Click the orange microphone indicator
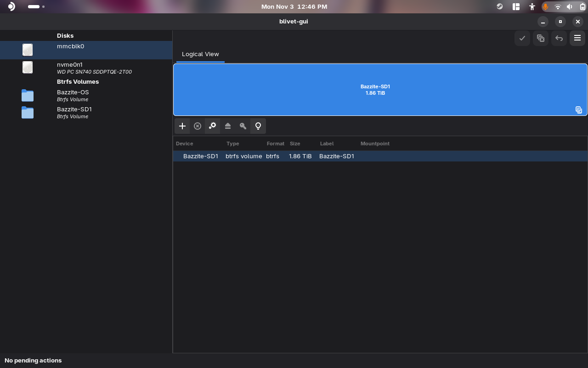The width and height of the screenshot is (588, 368). coord(546,6)
